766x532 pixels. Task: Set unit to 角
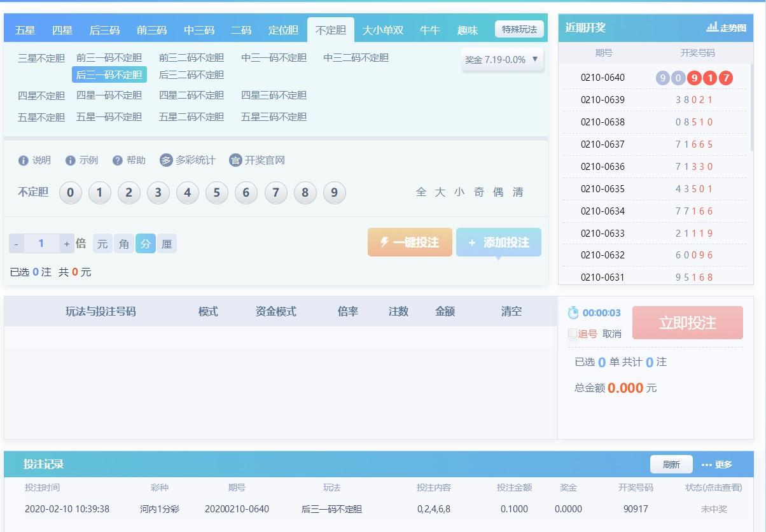click(x=124, y=244)
